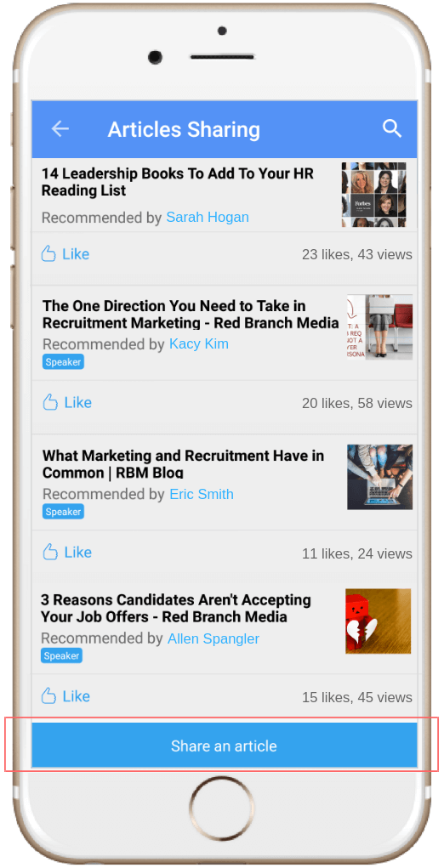Screen dimensions: 444x868
Task: Open Allen Spangler's profile link
Action: 213,638
